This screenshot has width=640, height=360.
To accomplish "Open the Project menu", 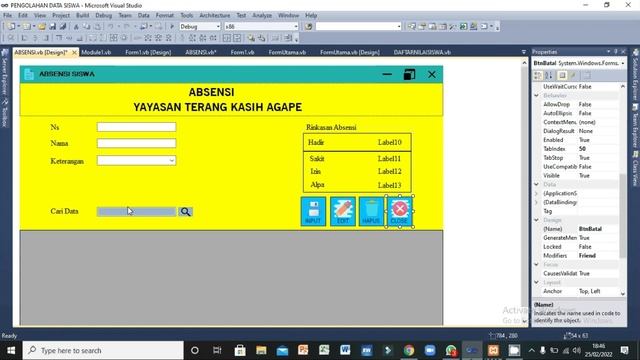I will point(61,16).
